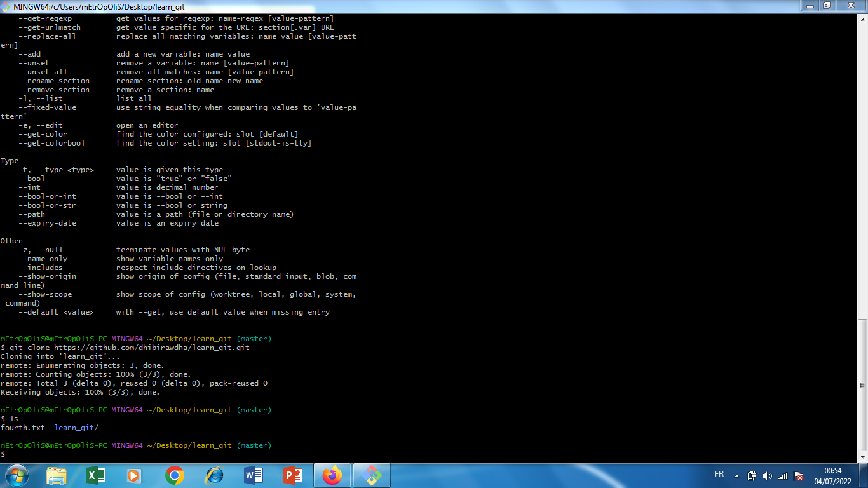Image resolution: width=868 pixels, height=488 pixels.
Task: Click the '-e, --edit' option text
Action: (x=41, y=125)
